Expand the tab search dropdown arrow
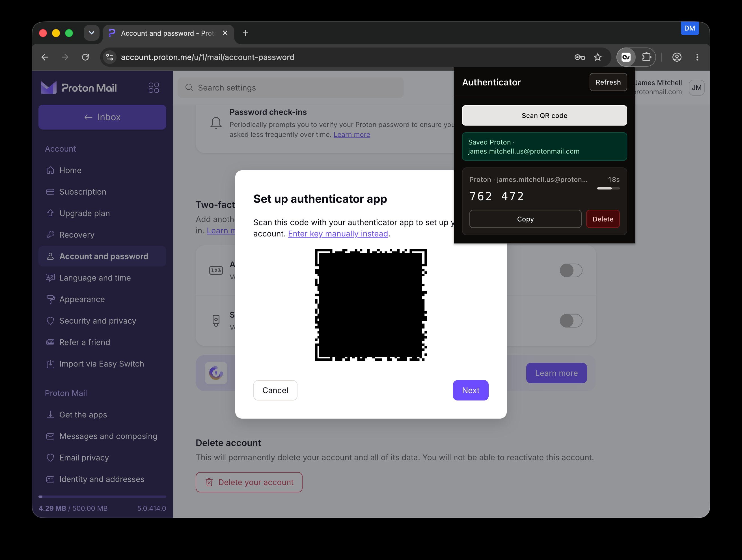Image resolution: width=742 pixels, height=560 pixels. 92,33
